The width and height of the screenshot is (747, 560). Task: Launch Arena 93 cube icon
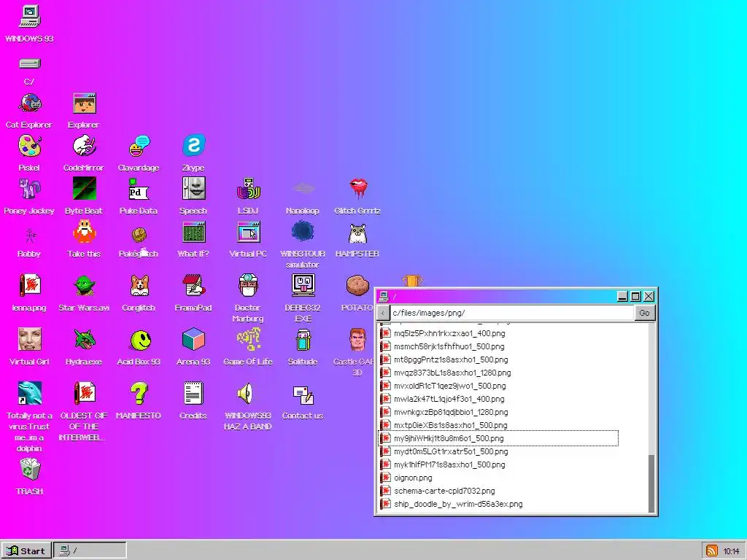pos(194,340)
